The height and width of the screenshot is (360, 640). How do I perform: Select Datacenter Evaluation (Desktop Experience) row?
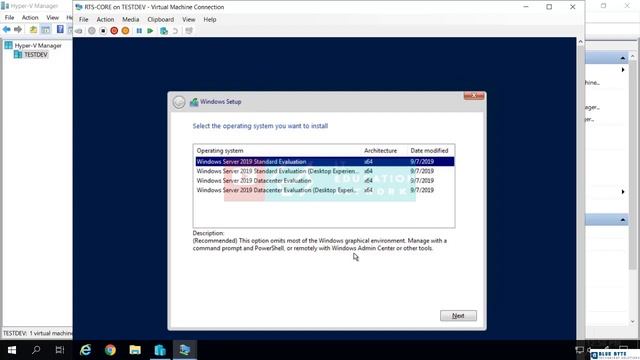point(324,190)
